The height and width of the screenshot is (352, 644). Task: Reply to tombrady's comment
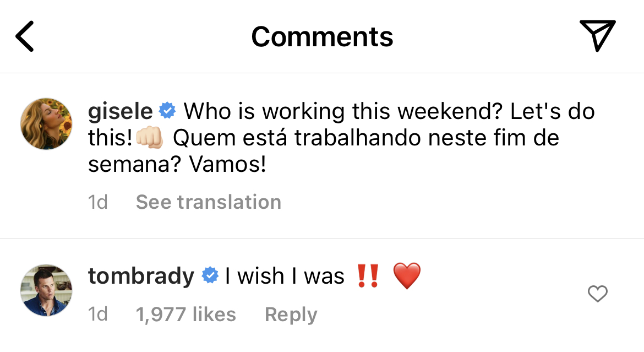click(291, 315)
